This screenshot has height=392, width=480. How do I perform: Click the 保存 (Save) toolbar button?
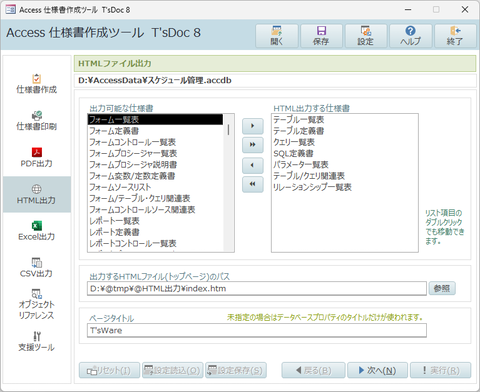(x=321, y=36)
